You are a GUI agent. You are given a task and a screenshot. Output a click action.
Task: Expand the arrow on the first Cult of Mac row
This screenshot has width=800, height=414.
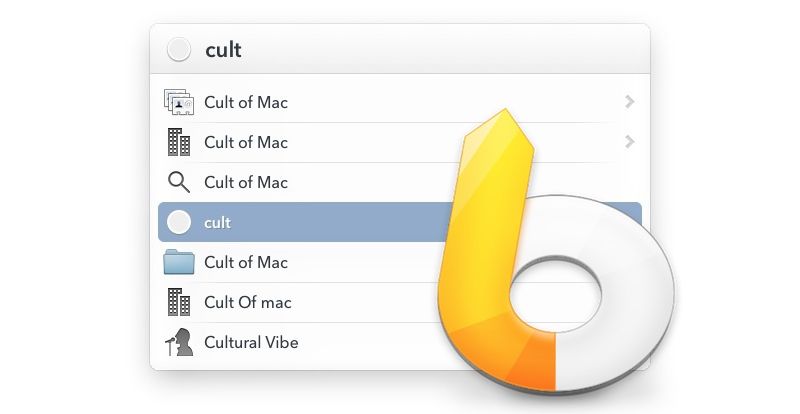[x=629, y=101]
